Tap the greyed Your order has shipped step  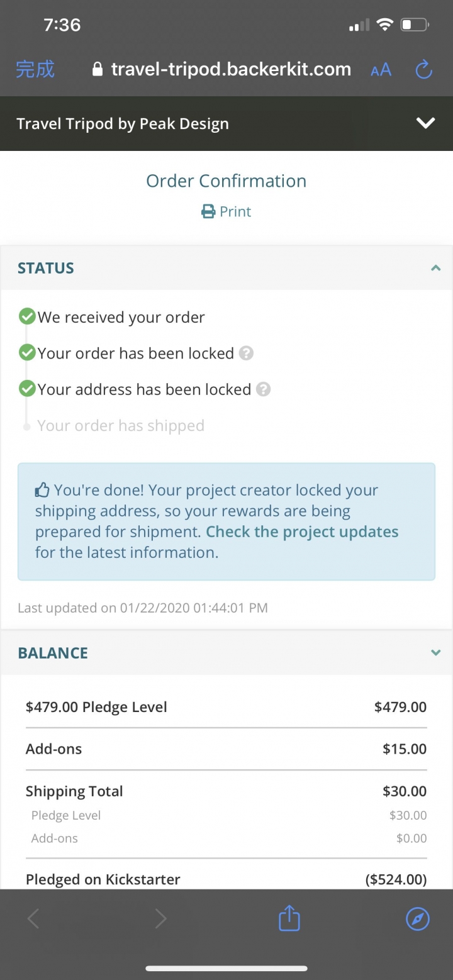click(121, 426)
